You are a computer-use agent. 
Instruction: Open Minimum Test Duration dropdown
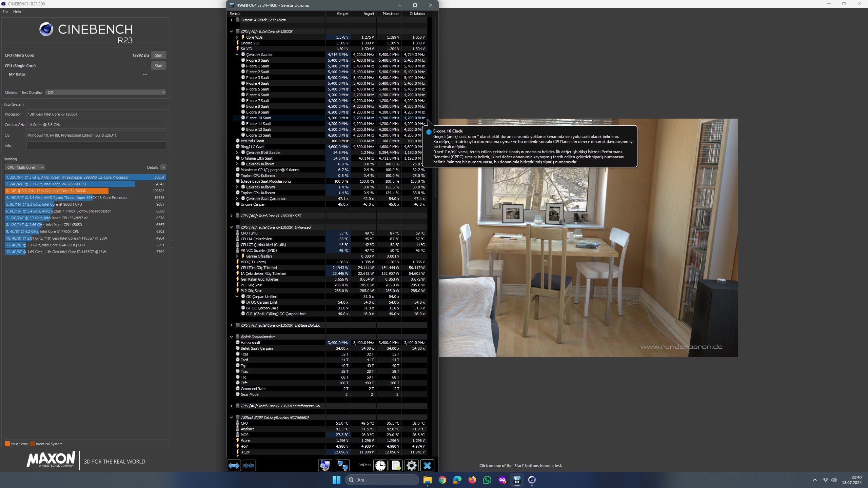click(106, 93)
